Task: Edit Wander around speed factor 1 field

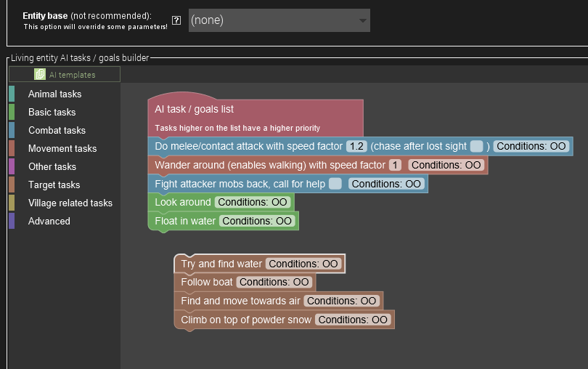Action: click(395, 165)
